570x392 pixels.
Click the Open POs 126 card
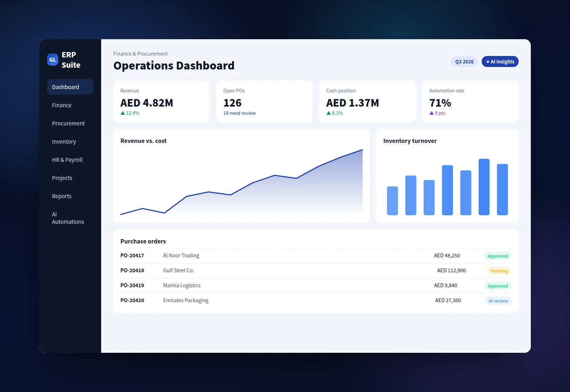pos(264,102)
